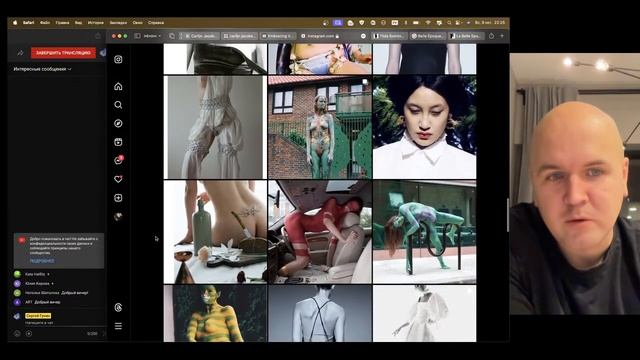Image resolution: width=640 pixels, height=360 pixels.
Task: Open thumbnail of green figure on bike rack
Action: point(424,232)
